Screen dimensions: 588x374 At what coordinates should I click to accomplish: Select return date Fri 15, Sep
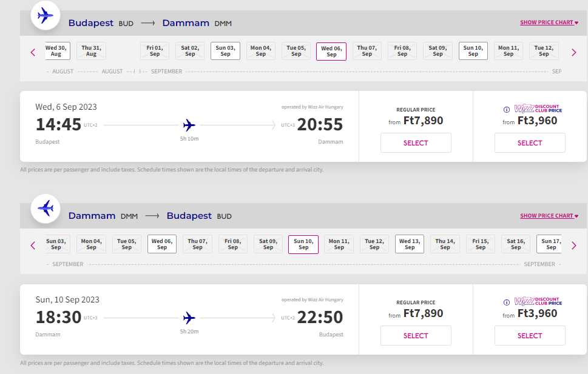point(481,244)
